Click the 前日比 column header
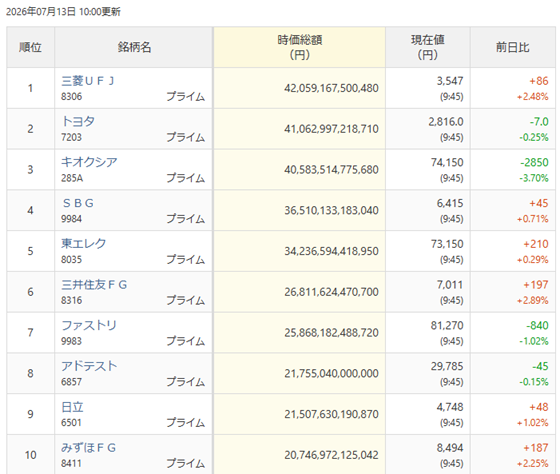Viewport: 560px width, 474px height. point(513,47)
